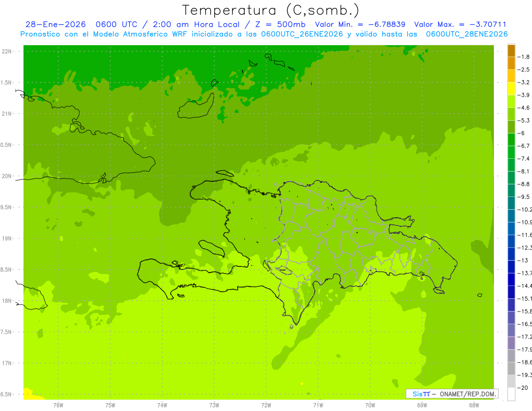Click the 73W longitude label
Image resolution: width=532 pixels, height=411 pixels.
pyautogui.click(x=214, y=405)
